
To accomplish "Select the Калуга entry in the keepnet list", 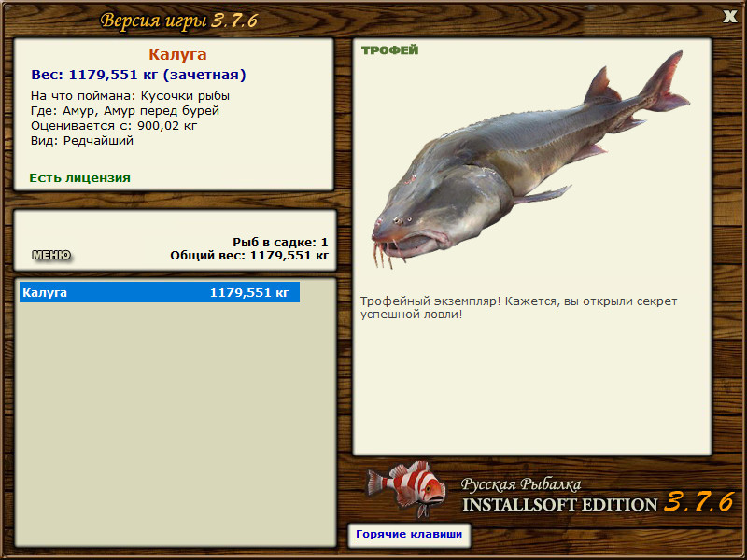I will tap(160, 292).
